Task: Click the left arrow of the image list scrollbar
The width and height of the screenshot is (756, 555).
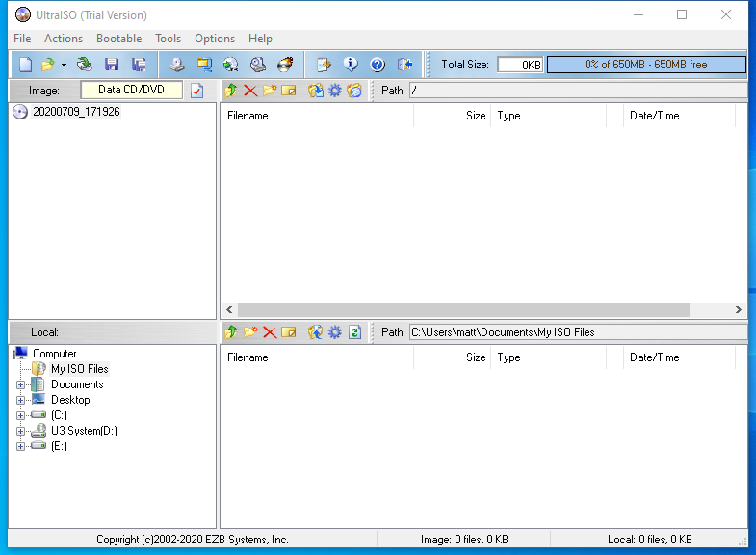Action: coord(229,309)
